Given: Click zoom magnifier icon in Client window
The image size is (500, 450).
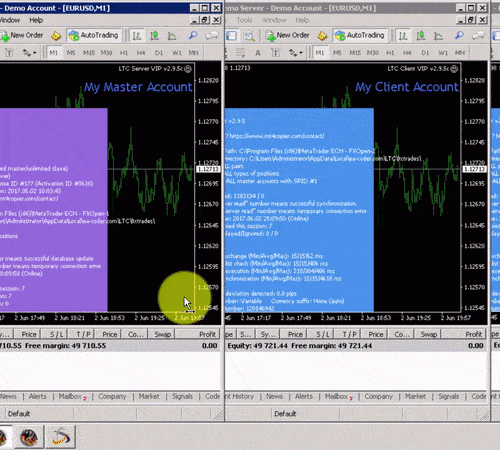Looking at the screenshot, I should 459,35.
